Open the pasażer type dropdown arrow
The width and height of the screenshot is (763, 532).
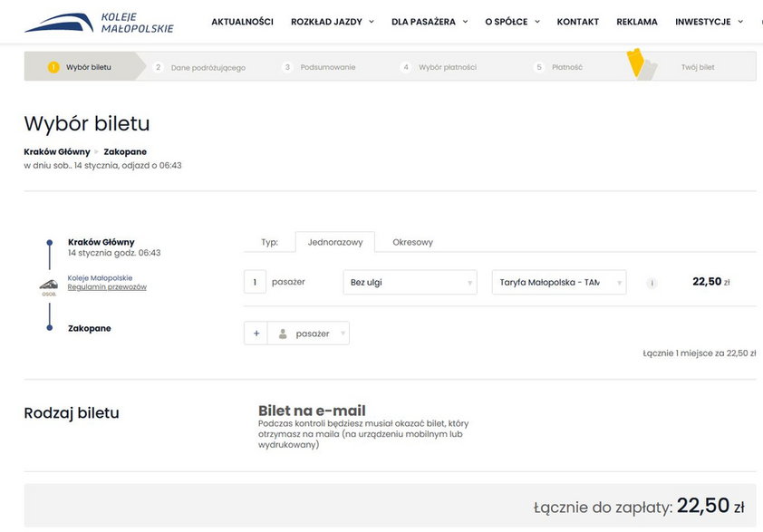coord(343,333)
